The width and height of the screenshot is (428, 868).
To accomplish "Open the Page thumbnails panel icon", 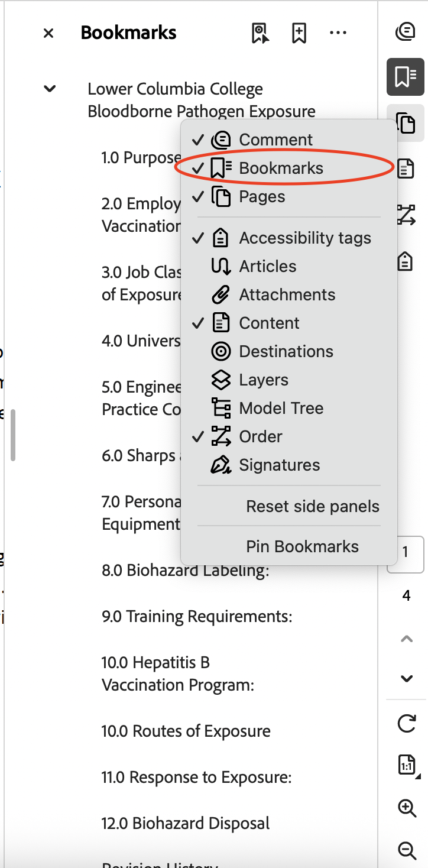I will tap(405, 124).
